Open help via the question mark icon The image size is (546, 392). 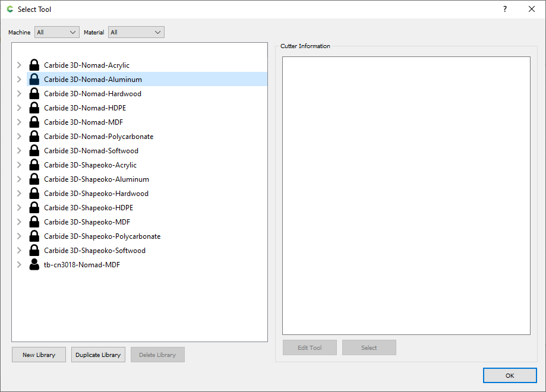[504, 9]
